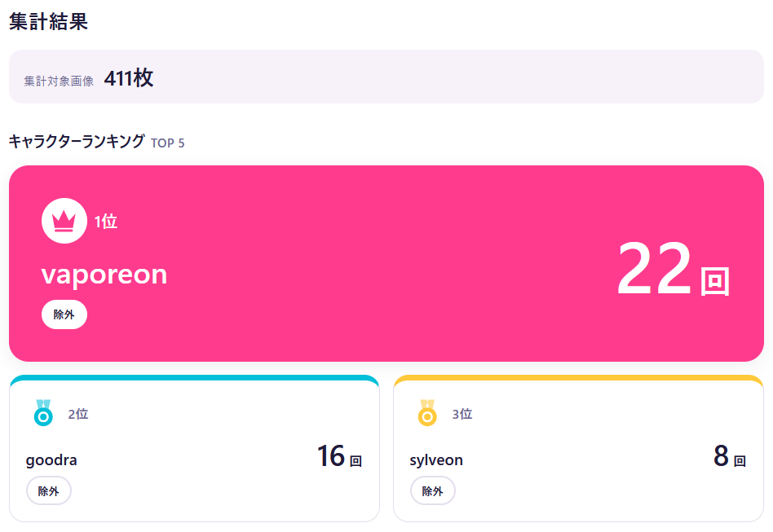This screenshot has height=532, width=773.
Task: Click the gold 3rd place medal icon
Action: click(427, 413)
